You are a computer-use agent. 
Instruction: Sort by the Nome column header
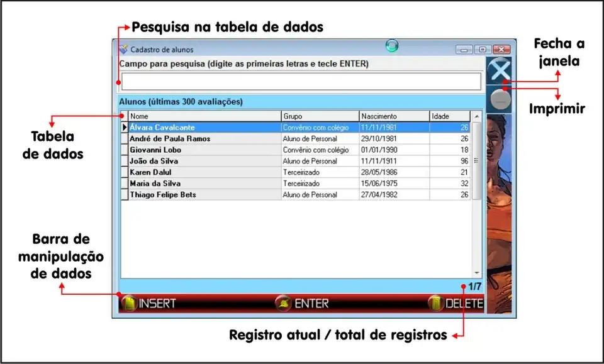(x=204, y=116)
